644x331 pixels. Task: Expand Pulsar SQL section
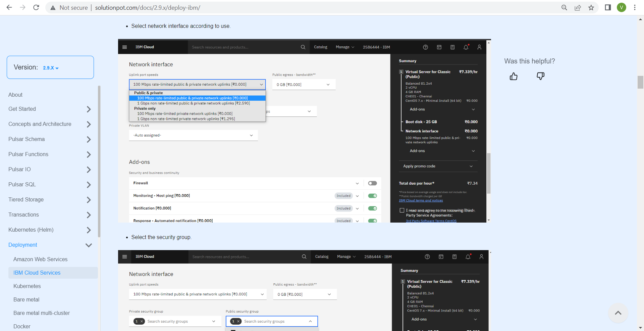click(x=89, y=185)
